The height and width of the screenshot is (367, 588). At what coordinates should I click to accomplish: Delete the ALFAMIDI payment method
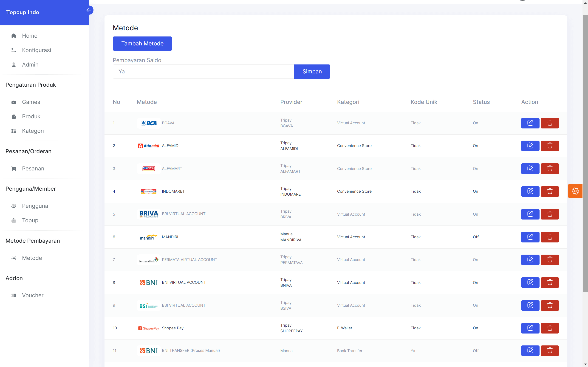tap(550, 146)
